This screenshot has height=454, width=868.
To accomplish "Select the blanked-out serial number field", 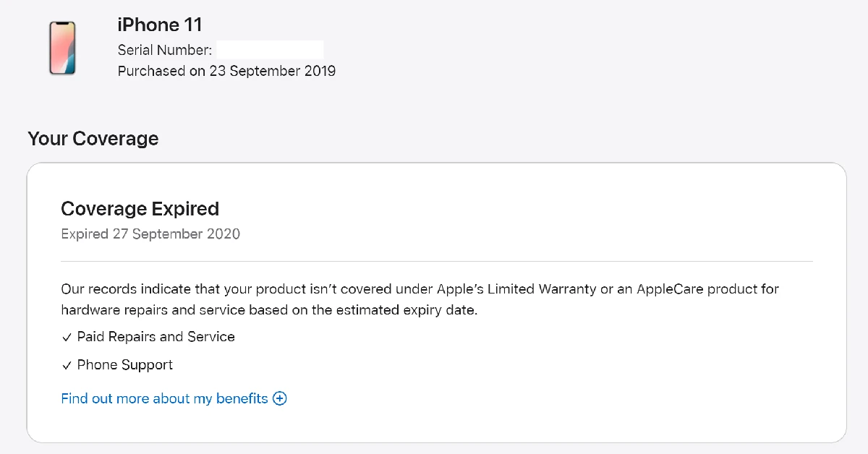I will 270,50.
